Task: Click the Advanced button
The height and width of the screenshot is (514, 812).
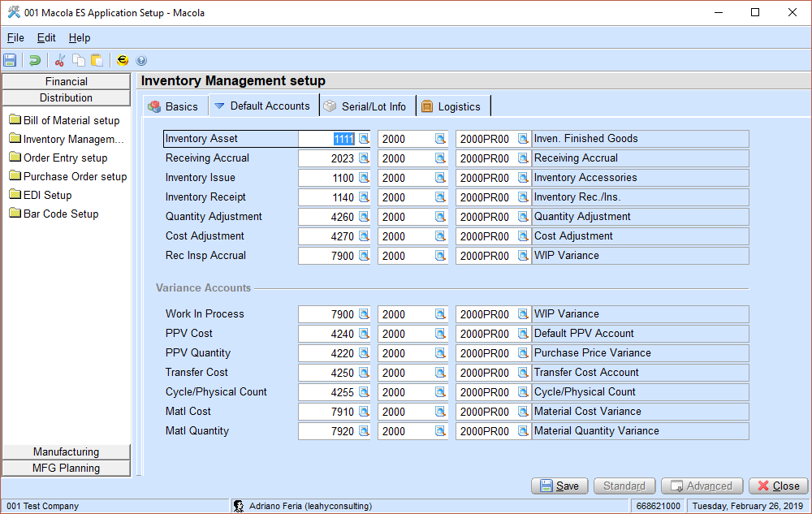Action: 702,486
